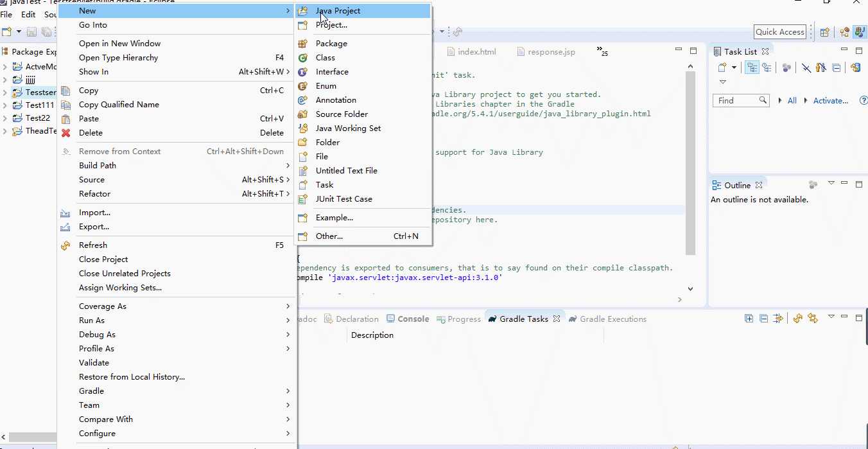Open the New Task dropdown arrow

click(x=734, y=67)
